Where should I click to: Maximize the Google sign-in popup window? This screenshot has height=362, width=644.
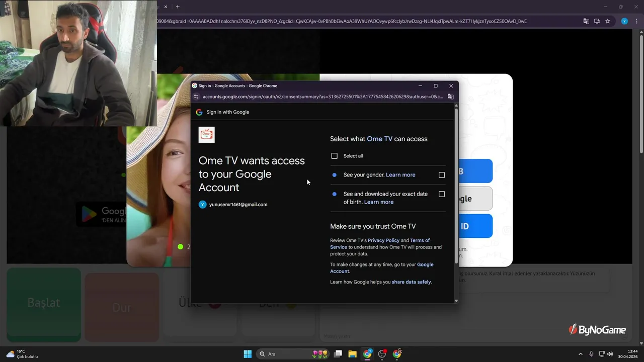436,85
